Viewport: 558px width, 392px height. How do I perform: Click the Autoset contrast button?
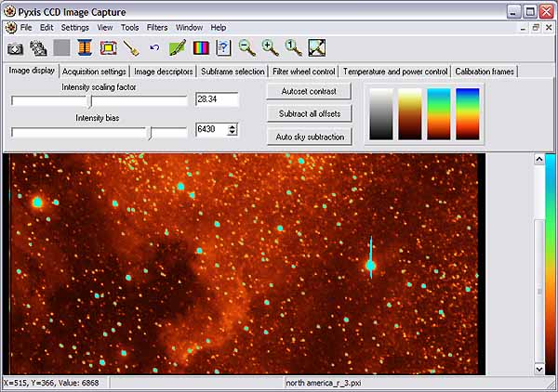(309, 91)
